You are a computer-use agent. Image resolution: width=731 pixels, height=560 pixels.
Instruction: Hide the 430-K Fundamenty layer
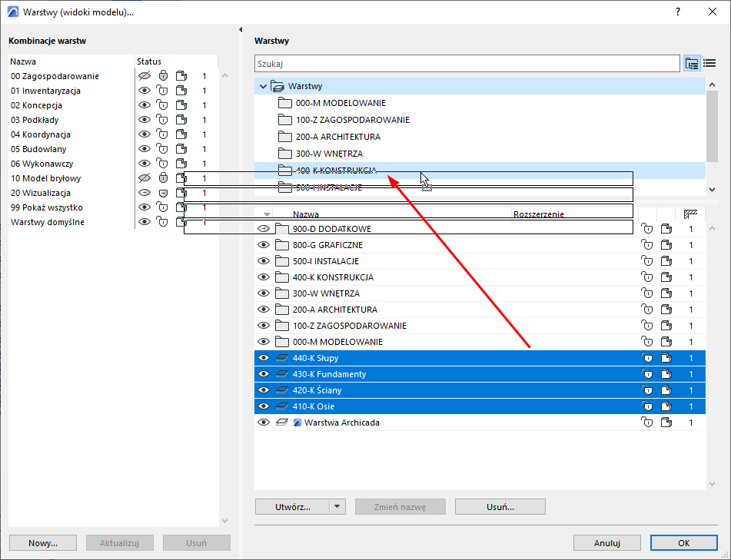tap(264, 374)
